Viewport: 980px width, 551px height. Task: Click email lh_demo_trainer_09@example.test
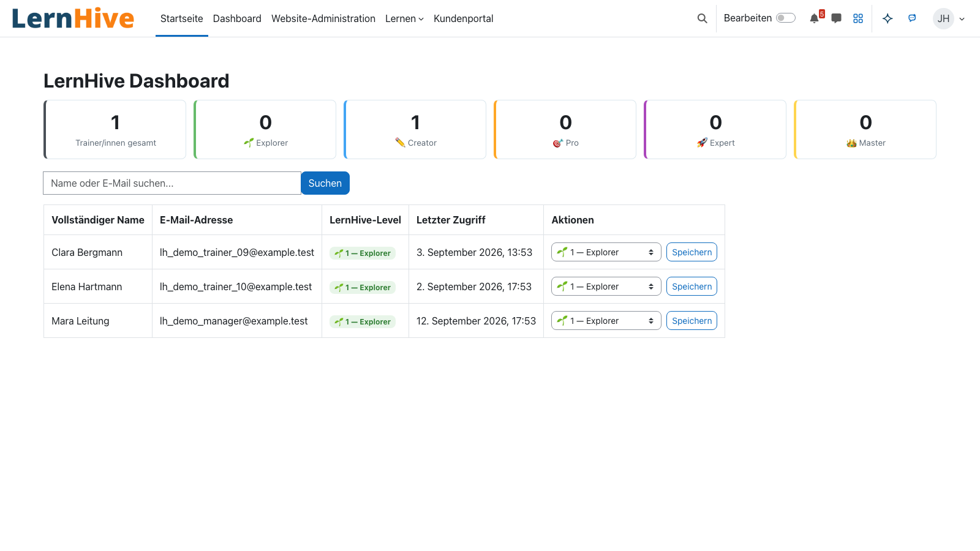[x=237, y=252]
